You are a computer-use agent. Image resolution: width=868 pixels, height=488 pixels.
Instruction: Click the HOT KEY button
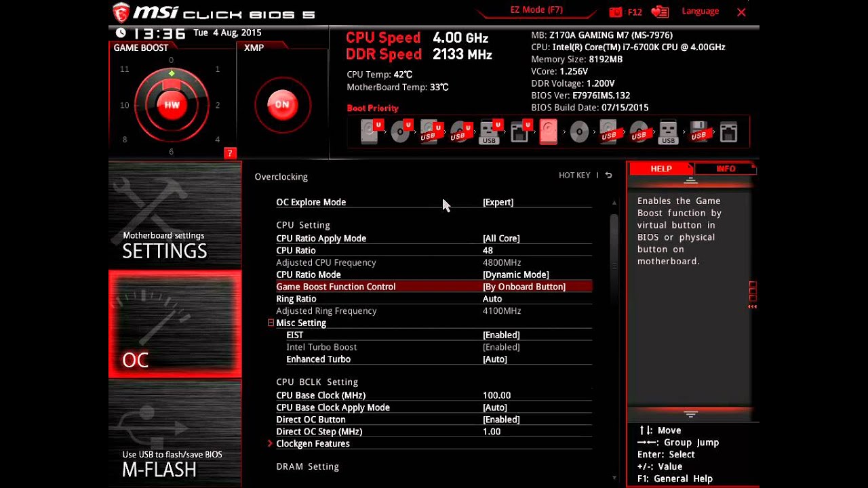pos(574,176)
